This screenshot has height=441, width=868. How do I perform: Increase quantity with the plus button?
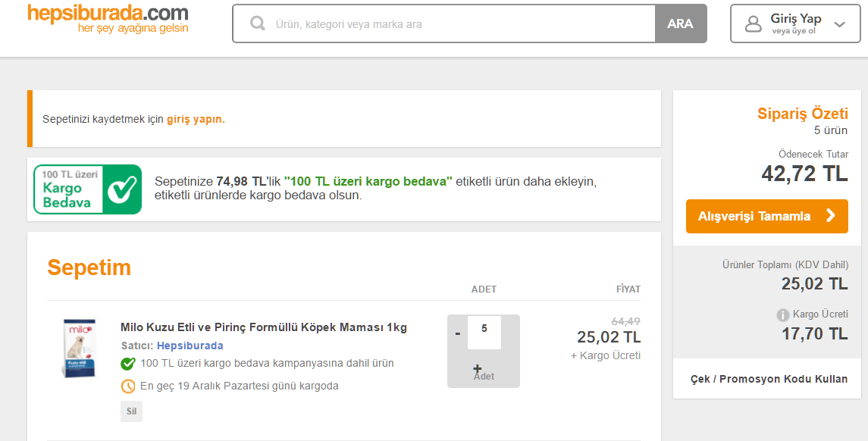[x=477, y=368]
